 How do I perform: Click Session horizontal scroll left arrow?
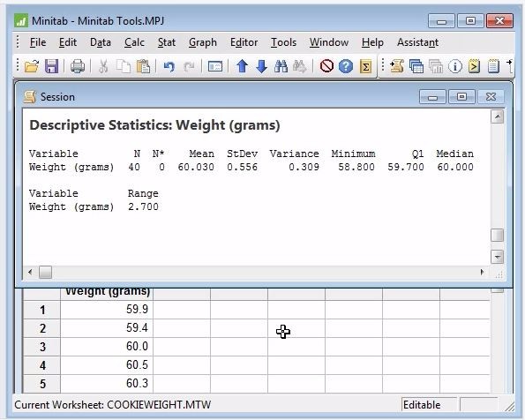pos(31,272)
